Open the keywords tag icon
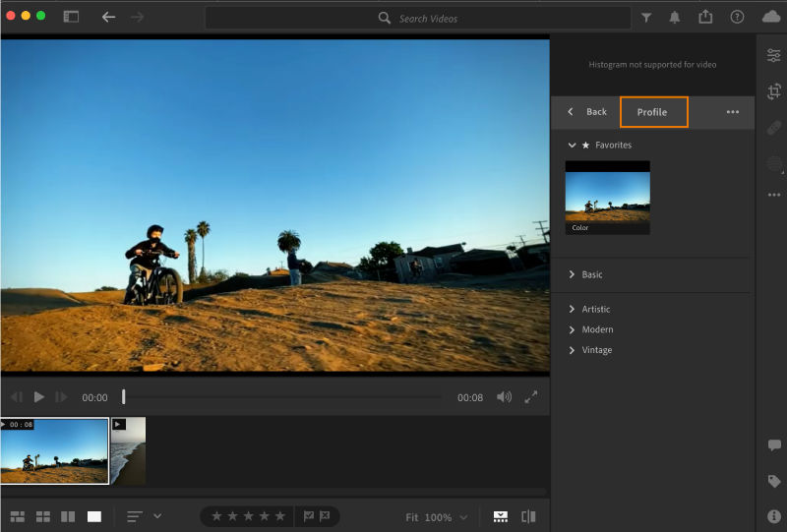 point(774,481)
